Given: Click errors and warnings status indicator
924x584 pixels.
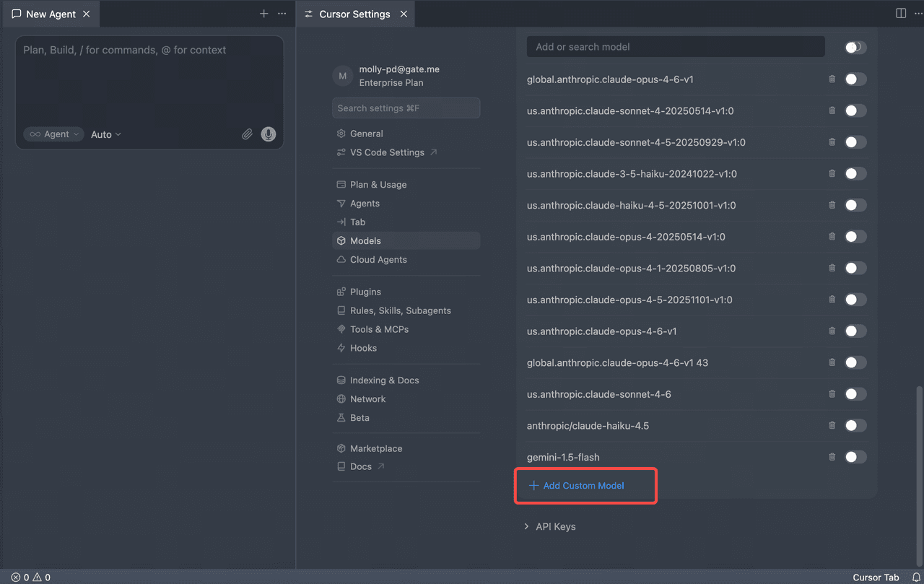Looking at the screenshot, I should (x=30, y=578).
